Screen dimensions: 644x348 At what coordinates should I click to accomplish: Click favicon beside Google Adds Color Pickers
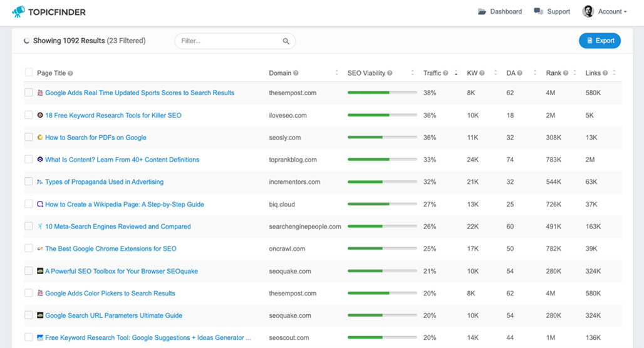point(40,293)
